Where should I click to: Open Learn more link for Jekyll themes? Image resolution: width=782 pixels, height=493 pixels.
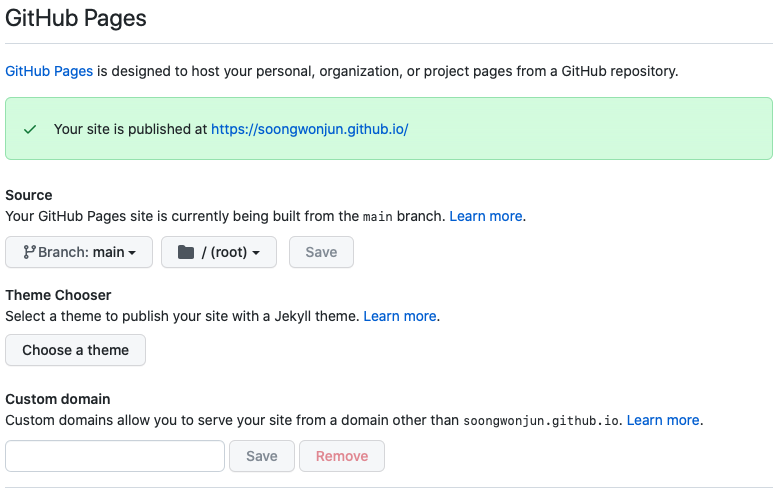tap(400, 316)
